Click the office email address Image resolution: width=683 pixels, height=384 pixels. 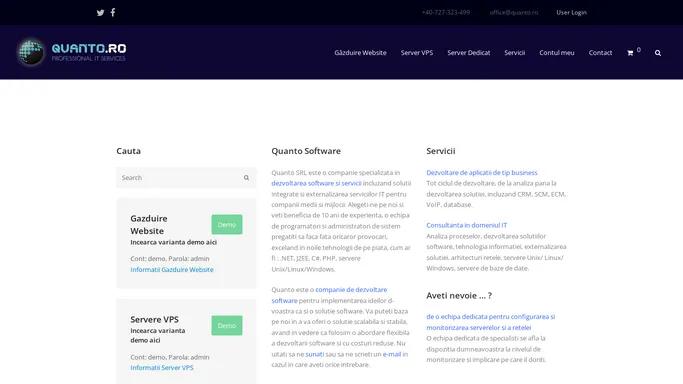[514, 13]
